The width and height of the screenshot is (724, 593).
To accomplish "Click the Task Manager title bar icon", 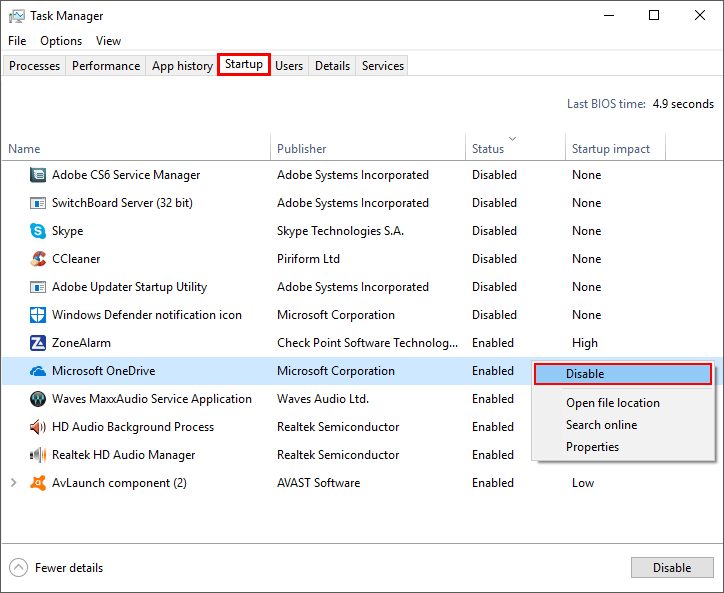I will 17,16.
